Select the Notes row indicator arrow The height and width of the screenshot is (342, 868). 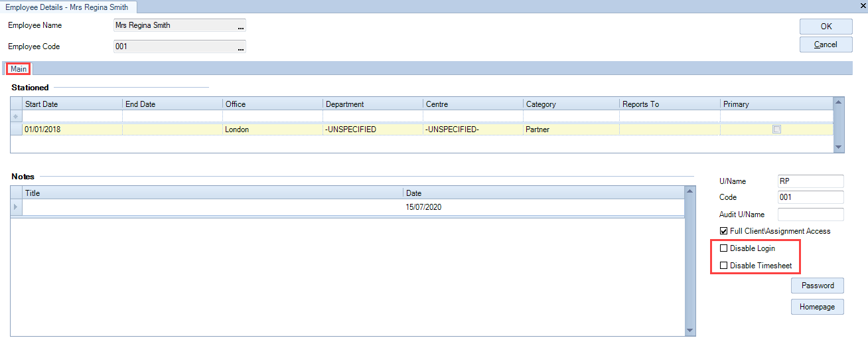point(17,207)
